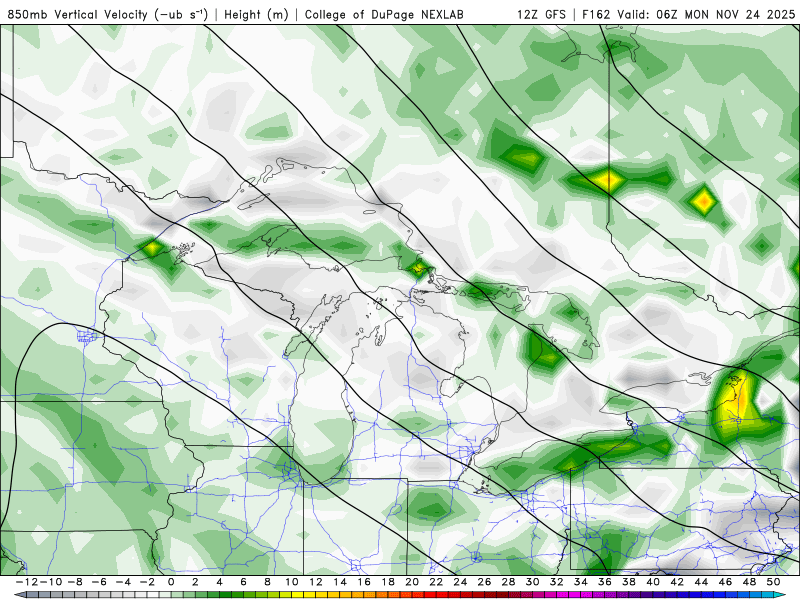Click the '50' color scale label

[774, 582]
